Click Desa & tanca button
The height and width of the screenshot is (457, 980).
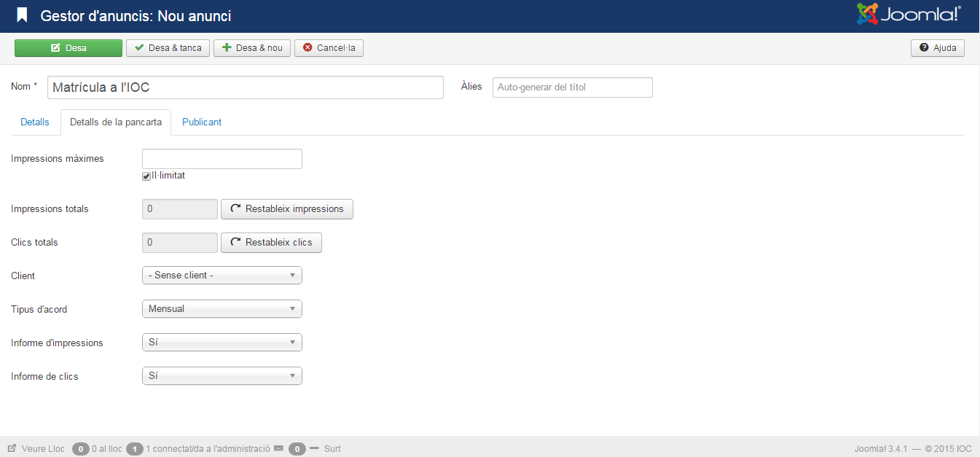(x=168, y=48)
